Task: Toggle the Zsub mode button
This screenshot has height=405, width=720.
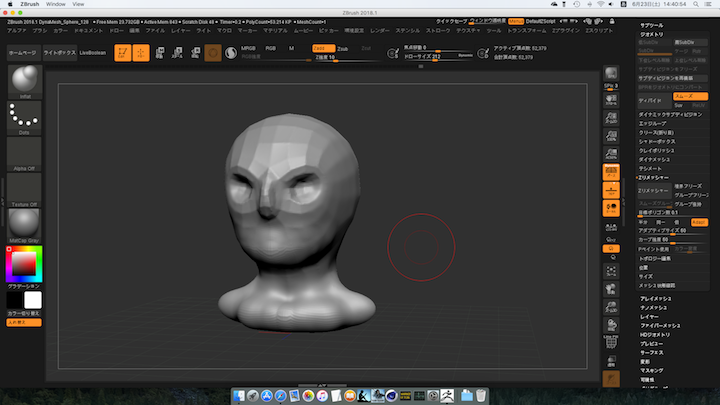Action: tap(343, 49)
